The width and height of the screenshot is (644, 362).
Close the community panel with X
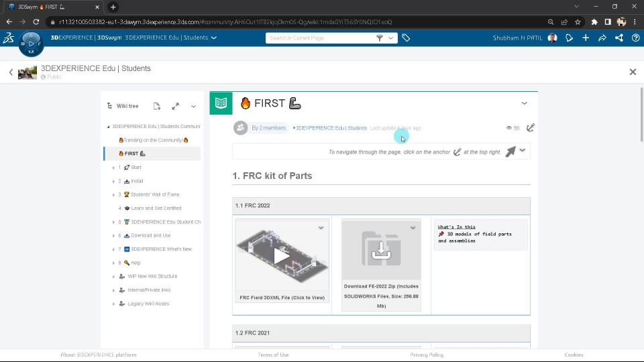633,72
